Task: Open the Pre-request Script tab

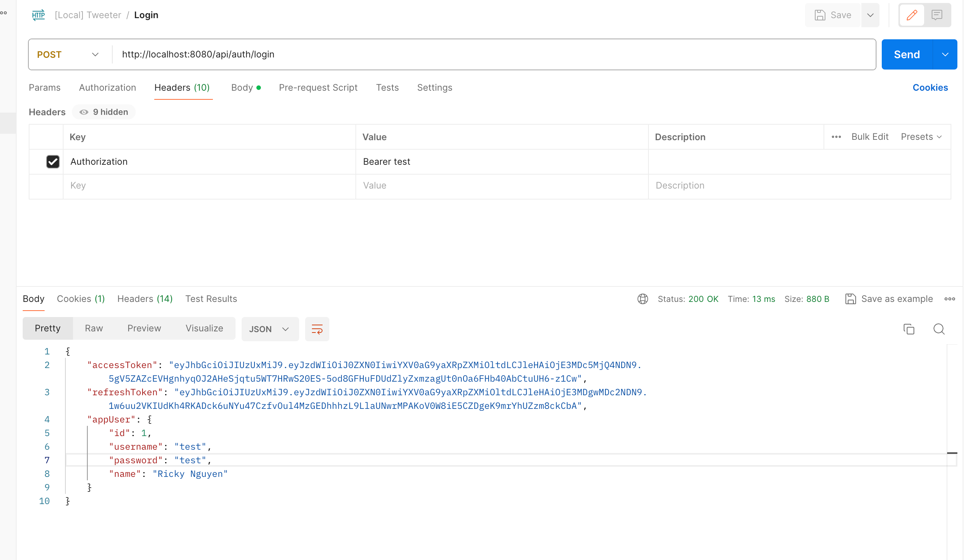Action: tap(318, 88)
